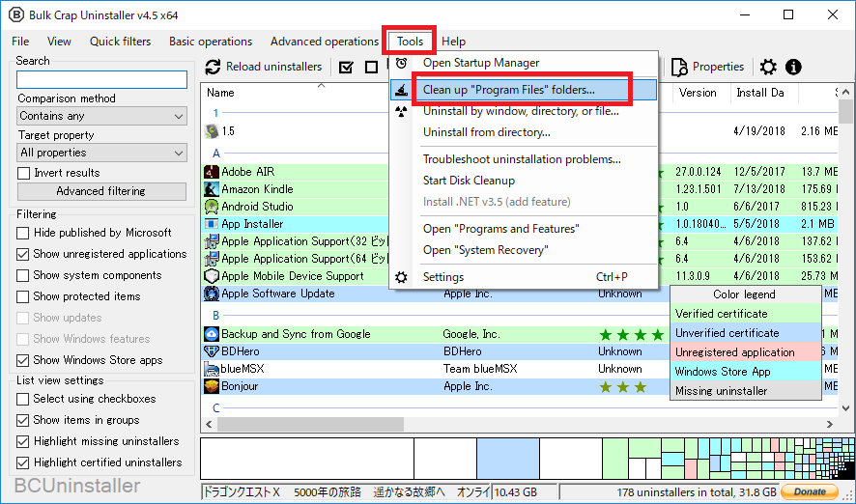Click the Advanced filtering button
Image resolution: width=856 pixels, height=504 pixels.
(101, 191)
